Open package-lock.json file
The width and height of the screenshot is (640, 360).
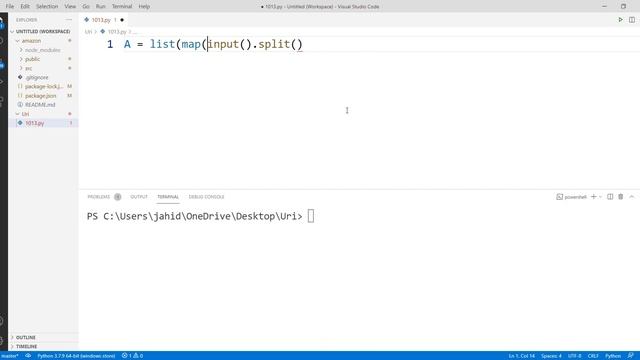coord(43,87)
